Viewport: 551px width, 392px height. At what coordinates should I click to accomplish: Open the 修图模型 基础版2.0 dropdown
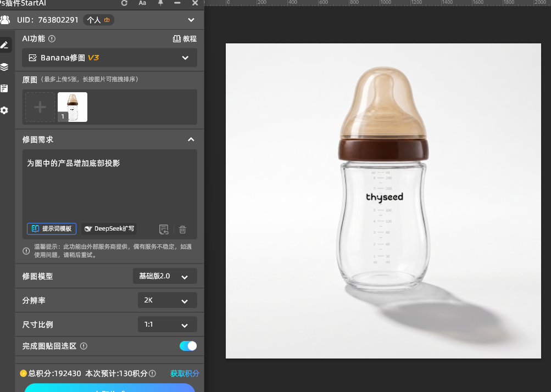165,276
